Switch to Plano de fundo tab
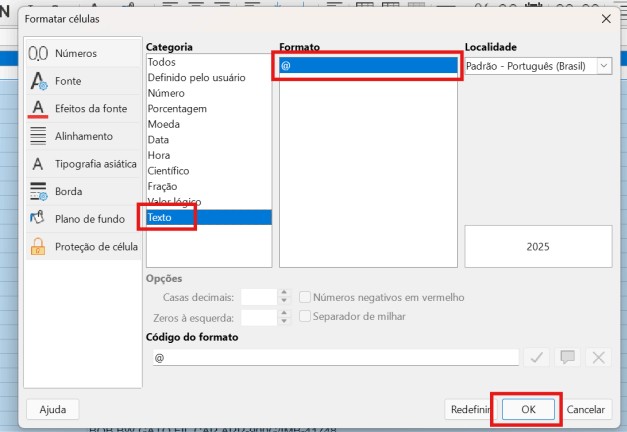This screenshot has height=432, width=627. 84,219
